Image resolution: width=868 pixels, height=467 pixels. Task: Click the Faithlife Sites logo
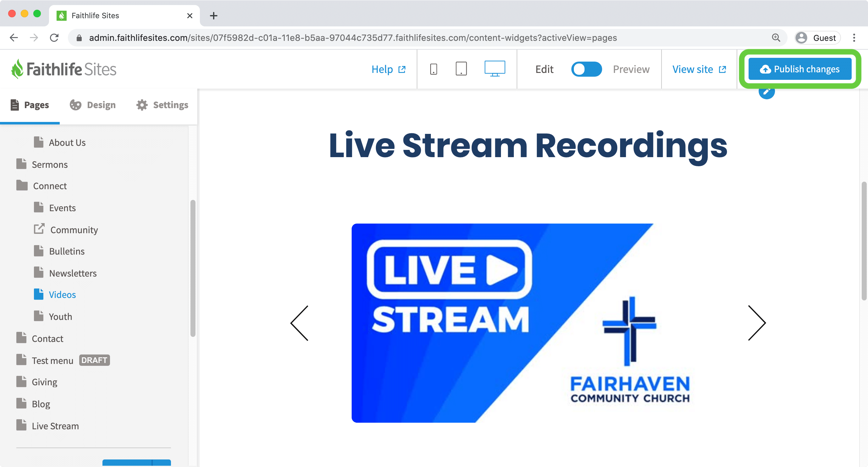(64, 69)
